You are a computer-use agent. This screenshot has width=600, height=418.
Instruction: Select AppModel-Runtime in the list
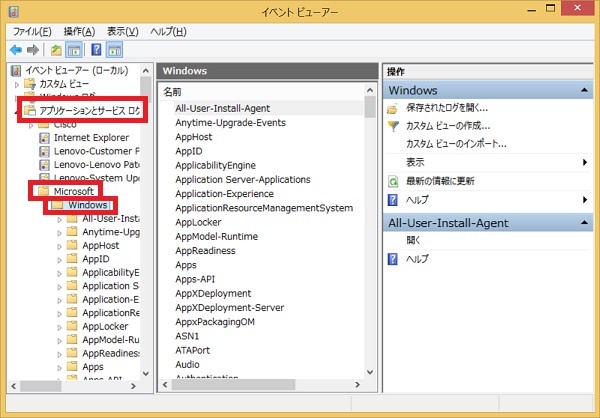216,237
